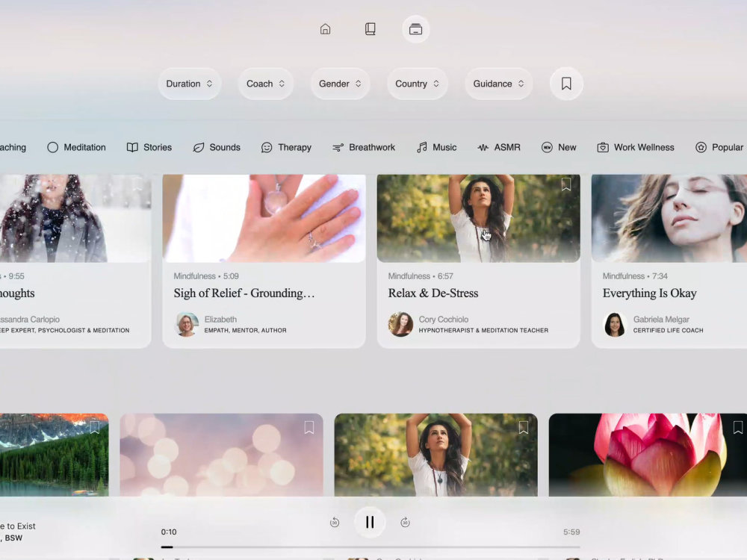Open the Everything Is Okay title
Image resolution: width=747 pixels, height=560 pixels.
(x=649, y=293)
